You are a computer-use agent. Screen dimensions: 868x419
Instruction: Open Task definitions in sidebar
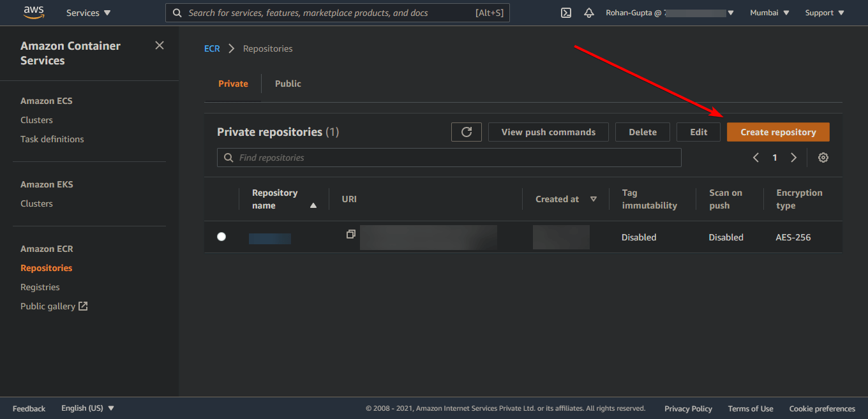coord(52,139)
